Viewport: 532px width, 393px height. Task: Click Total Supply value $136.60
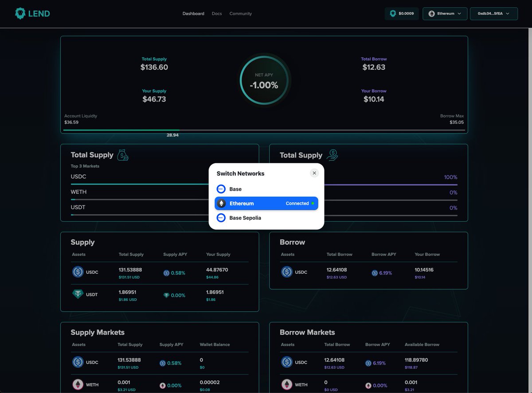pyautogui.click(x=154, y=67)
